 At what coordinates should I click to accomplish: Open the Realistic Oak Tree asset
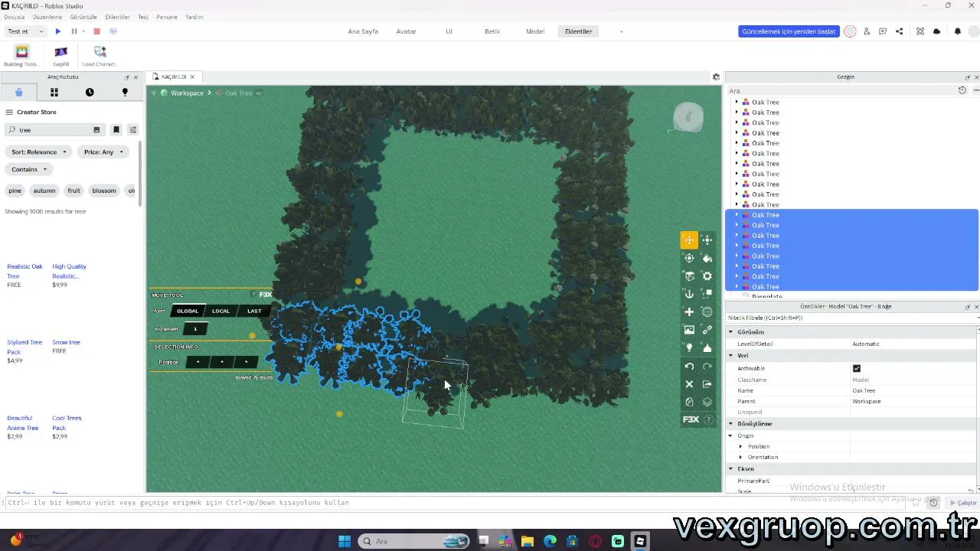25,271
